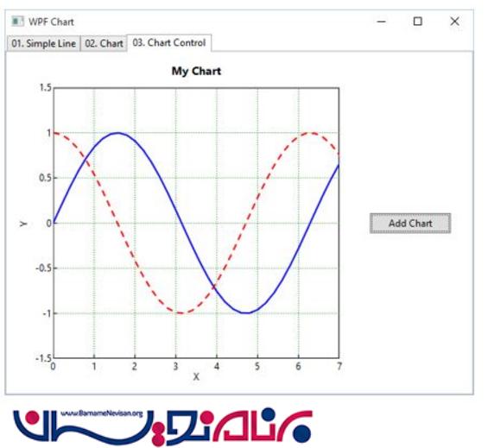Click the 1.5 tick label on Y axis
488x448 pixels.
coord(46,88)
